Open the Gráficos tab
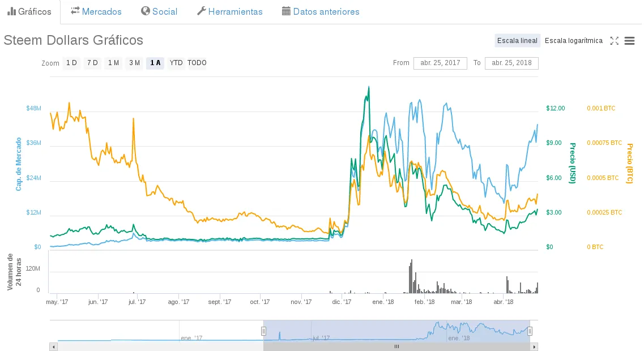 coord(29,11)
